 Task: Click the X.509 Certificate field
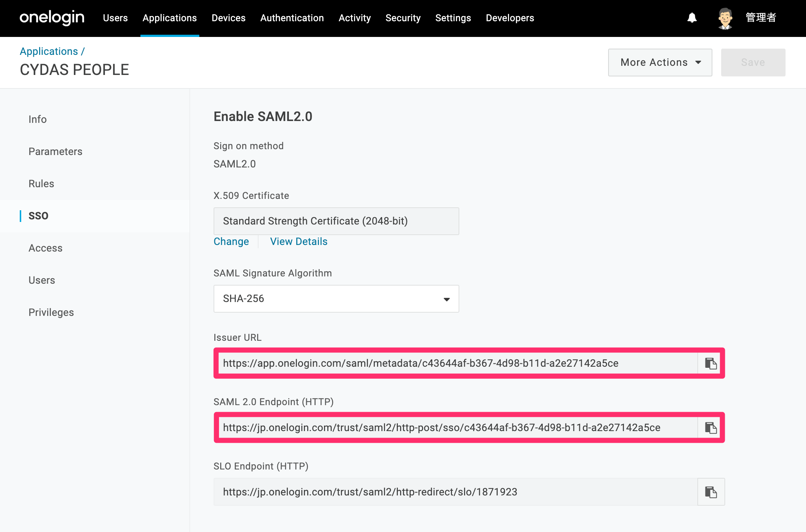[336, 221]
